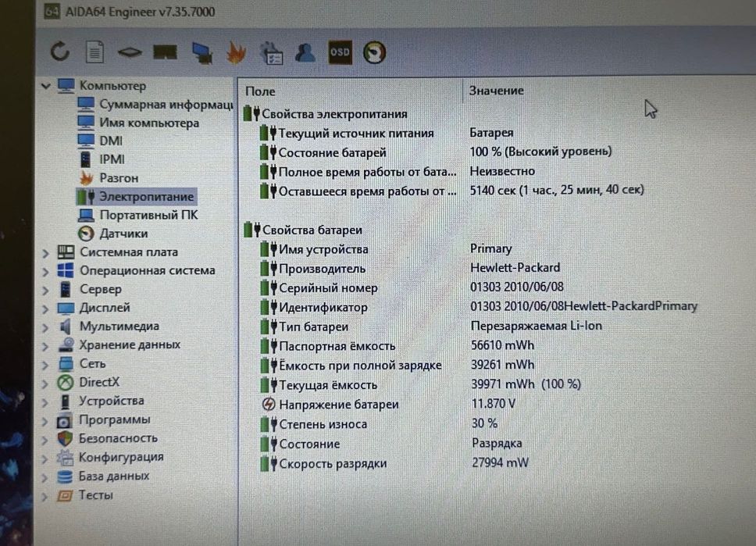
Task: Expand the Дисплей node
Action: [x=45, y=309]
